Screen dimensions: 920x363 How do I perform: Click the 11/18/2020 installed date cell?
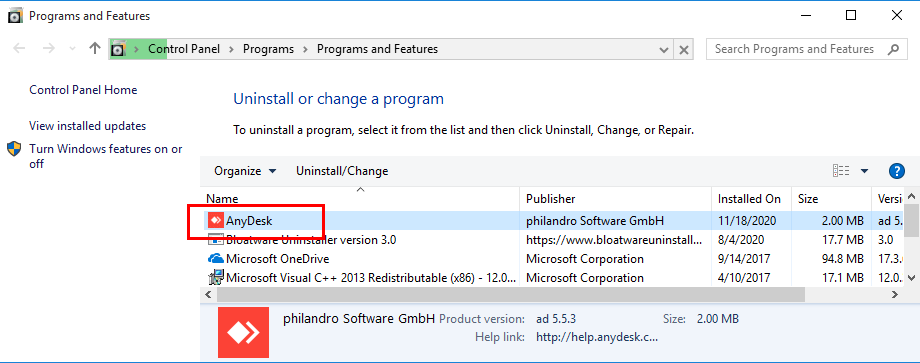(x=747, y=221)
